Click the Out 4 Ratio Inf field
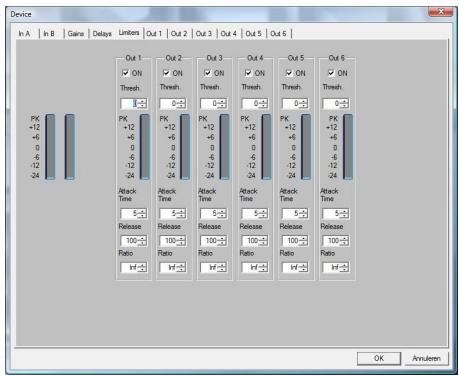 pos(251,267)
